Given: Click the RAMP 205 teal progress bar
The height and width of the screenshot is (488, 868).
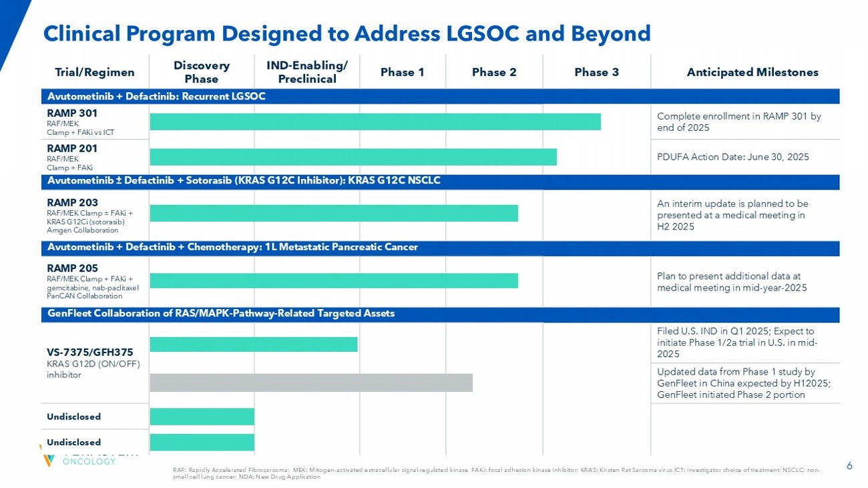Looking at the screenshot, I should [334, 280].
